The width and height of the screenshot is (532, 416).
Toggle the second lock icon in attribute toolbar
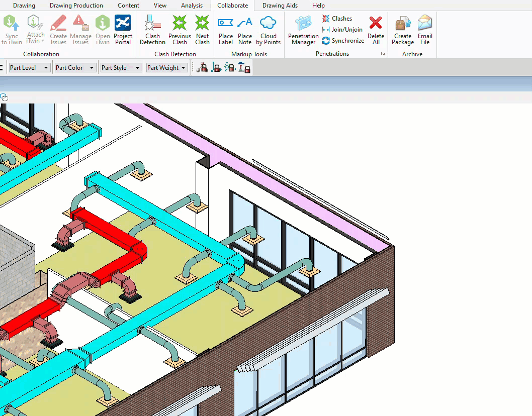coord(216,68)
